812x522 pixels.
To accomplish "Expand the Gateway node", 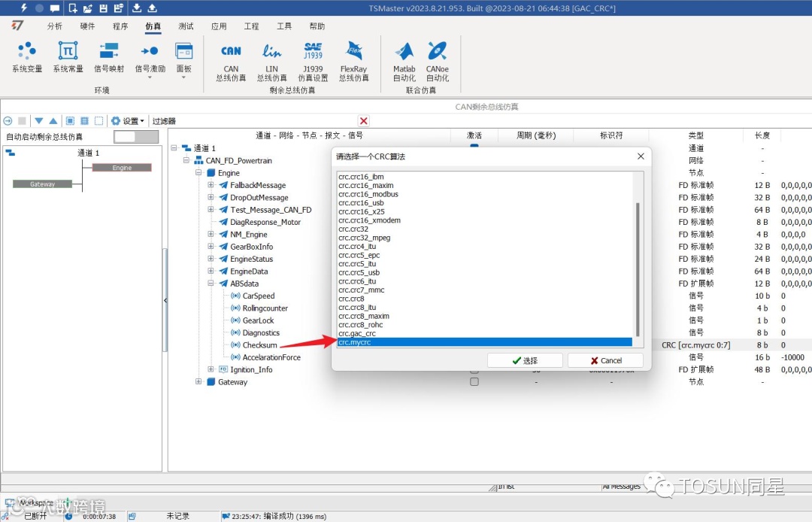I will point(198,381).
